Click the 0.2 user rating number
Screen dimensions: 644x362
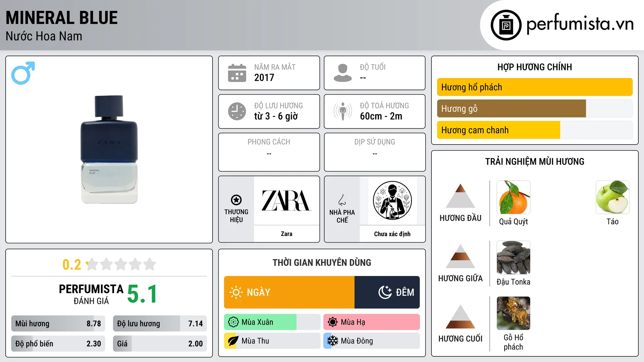72,265
